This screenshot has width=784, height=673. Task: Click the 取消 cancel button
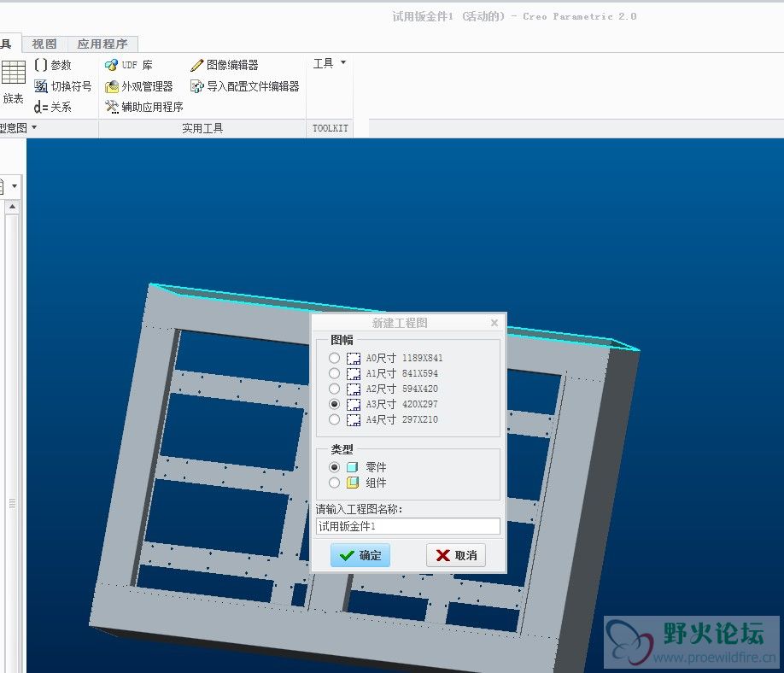[456, 555]
